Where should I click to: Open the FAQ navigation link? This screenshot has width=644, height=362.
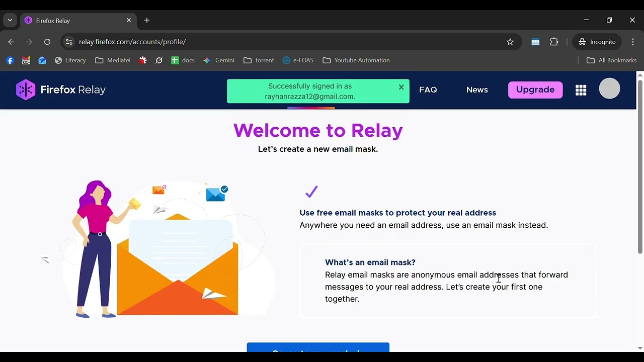(428, 89)
